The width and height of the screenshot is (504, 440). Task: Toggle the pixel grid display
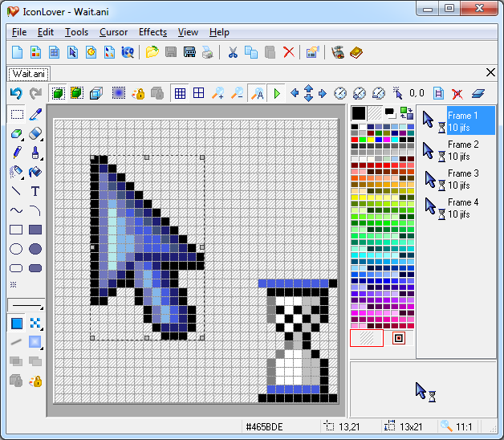[180, 93]
